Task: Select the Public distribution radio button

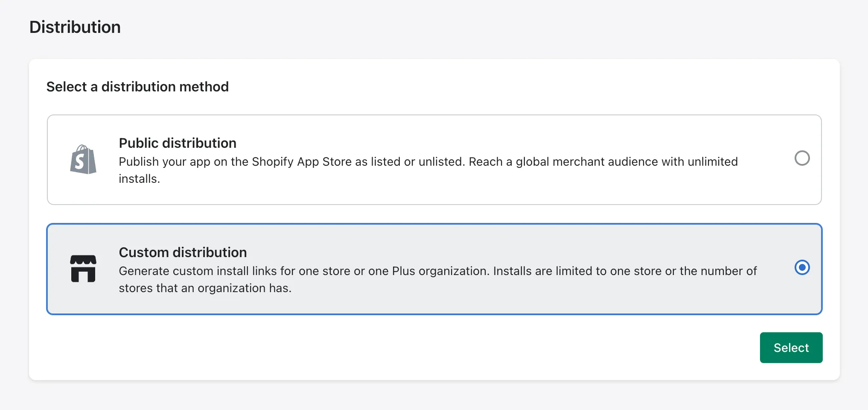Action: [802, 158]
